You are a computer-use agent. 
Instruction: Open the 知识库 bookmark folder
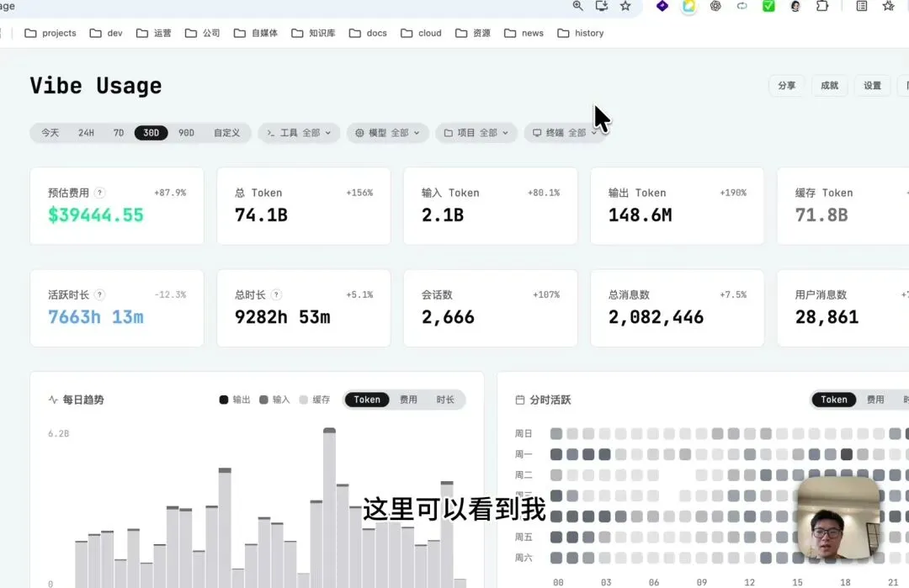[313, 33]
